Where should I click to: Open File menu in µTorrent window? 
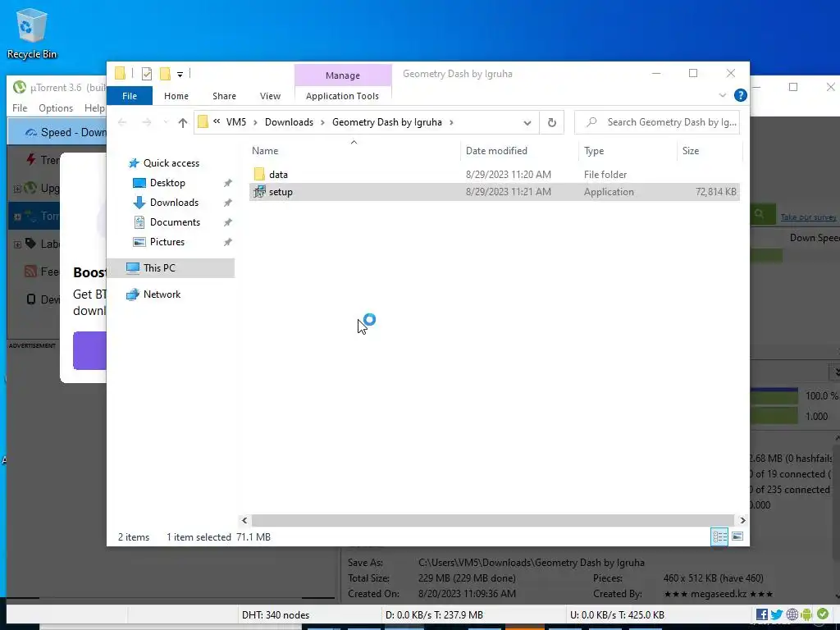pos(20,108)
